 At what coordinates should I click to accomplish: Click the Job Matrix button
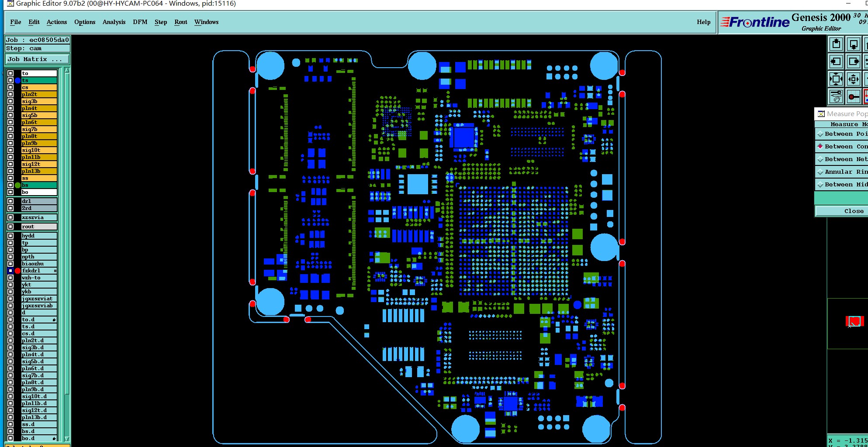tap(37, 59)
